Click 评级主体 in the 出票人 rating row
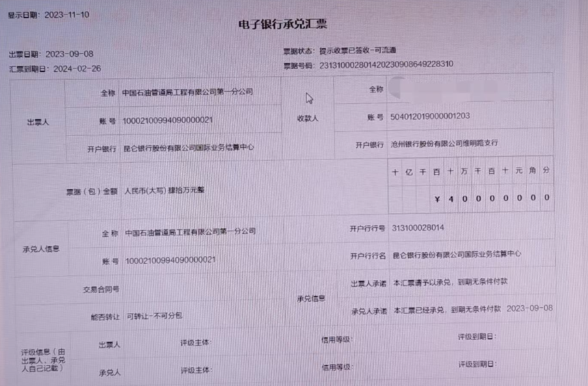Screen dimensions: 588x386 tap(196, 343)
